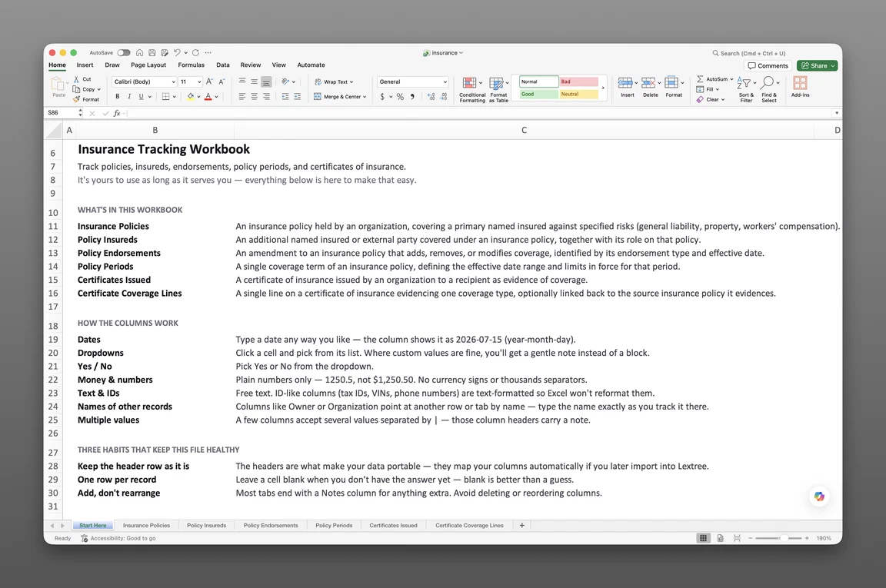Open Find & Select

769,90
